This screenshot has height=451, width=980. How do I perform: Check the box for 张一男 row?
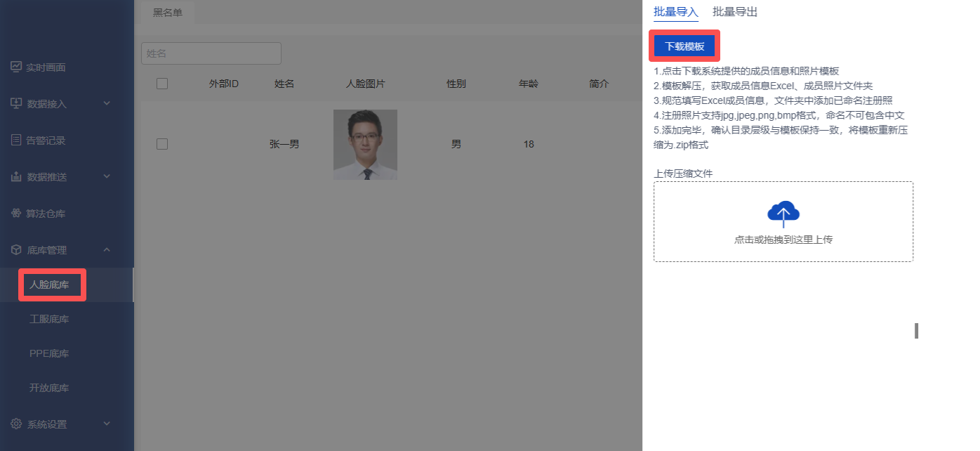(162, 144)
